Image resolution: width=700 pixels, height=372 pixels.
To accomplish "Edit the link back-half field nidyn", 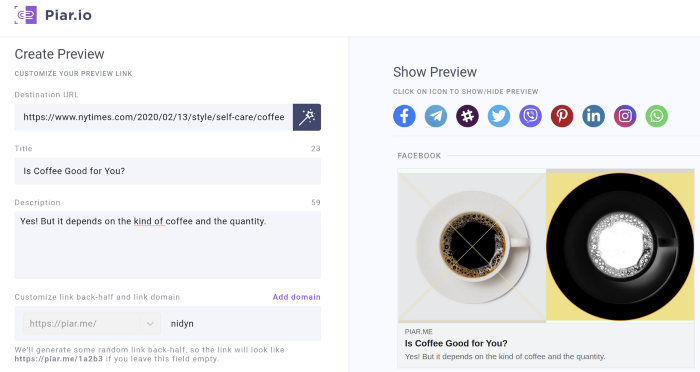I will click(241, 323).
